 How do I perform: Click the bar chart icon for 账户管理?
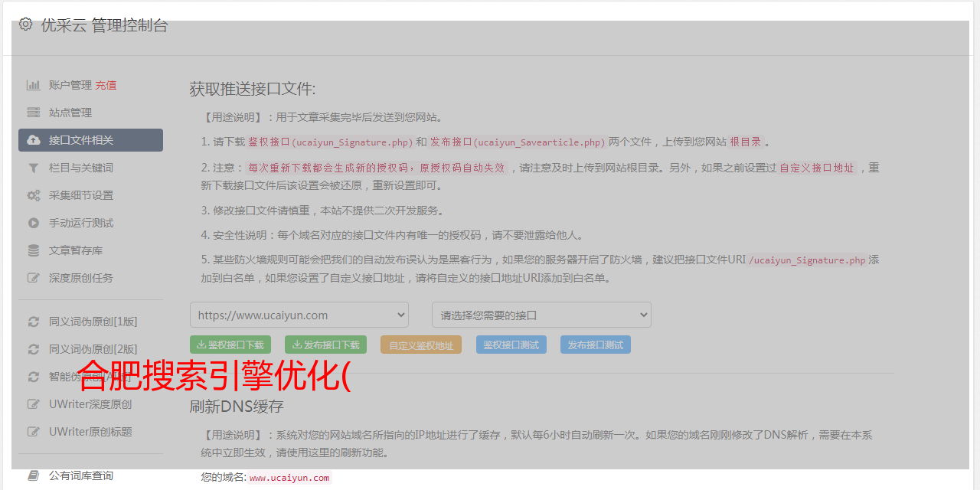click(34, 85)
